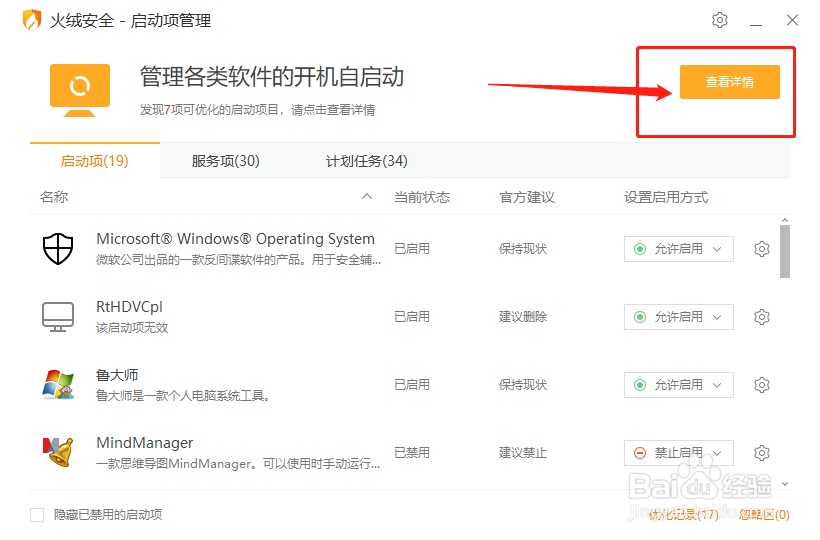Click the 当前状态 column header
The height and width of the screenshot is (540, 820).
[422, 197]
